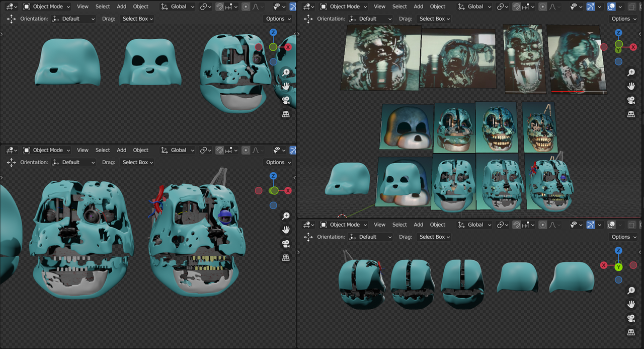Click the zoom magnifier in the bottom-right viewport
Viewport: 644px width, 349px height.
click(631, 291)
